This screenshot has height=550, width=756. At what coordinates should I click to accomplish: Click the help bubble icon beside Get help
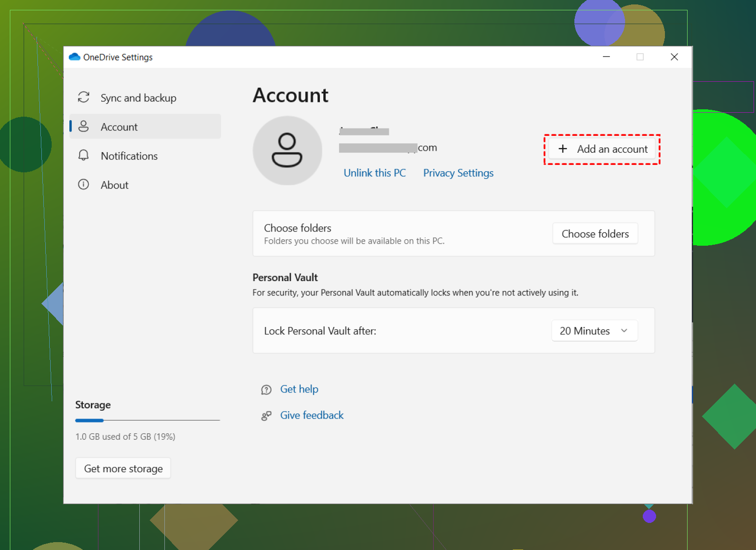coord(266,390)
